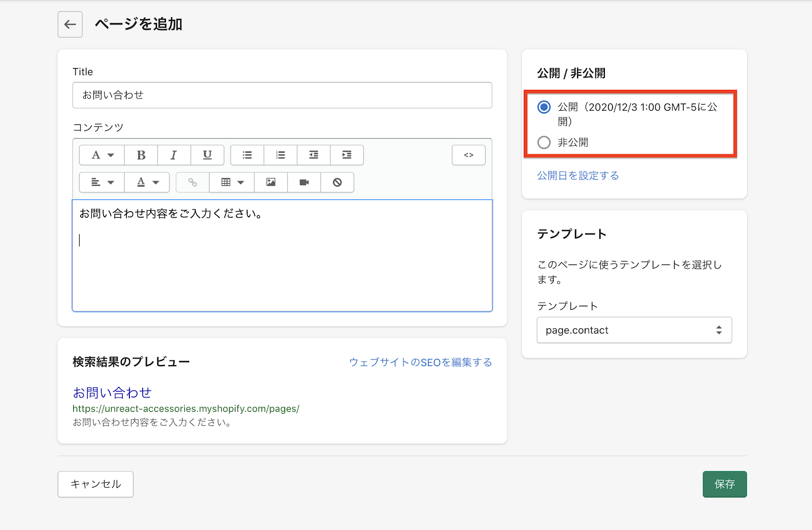812x530 pixels.
Task: Toggle bold formatting in the editor
Action: coord(141,155)
